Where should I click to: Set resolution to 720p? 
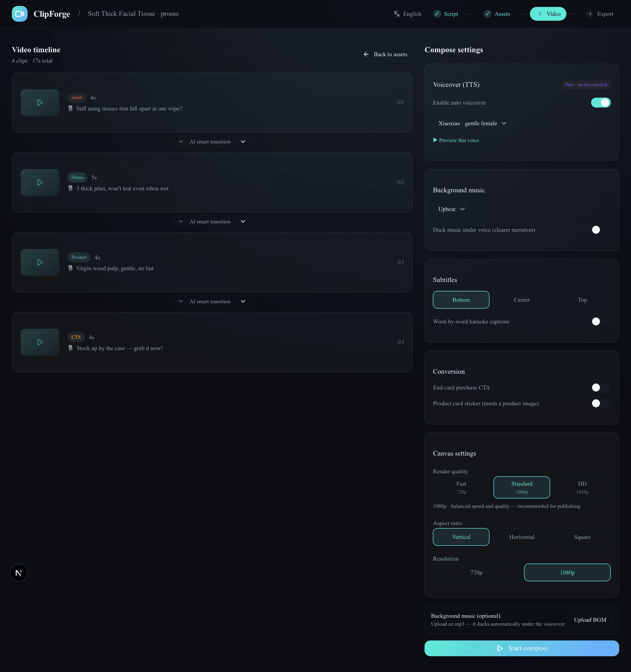(476, 572)
